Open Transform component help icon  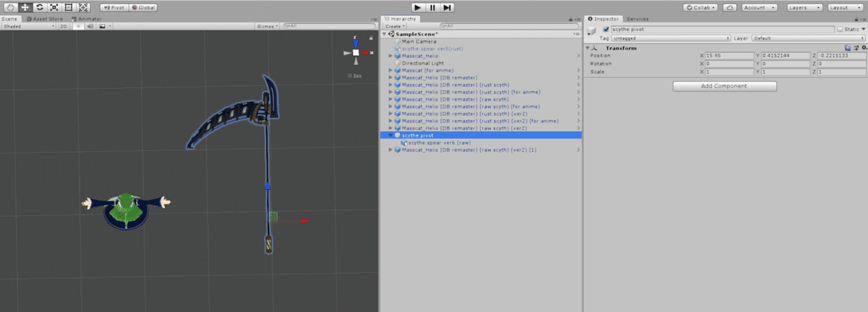click(847, 48)
